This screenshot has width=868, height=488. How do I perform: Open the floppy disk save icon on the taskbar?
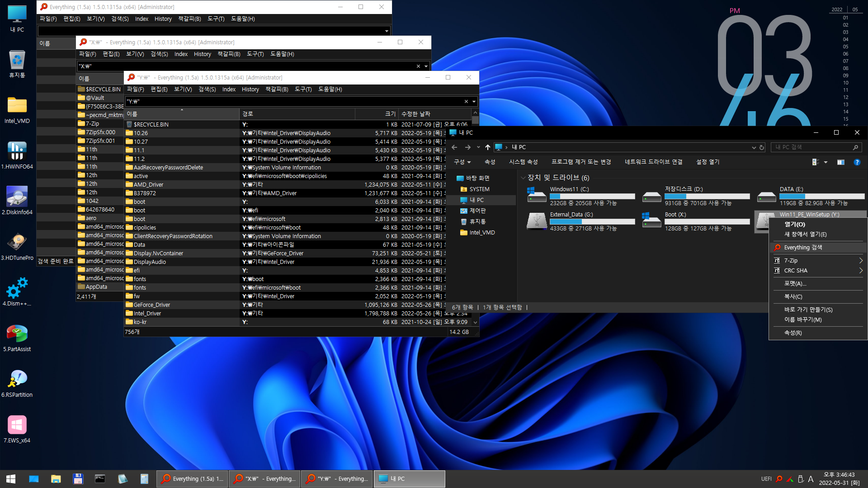point(78,479)
